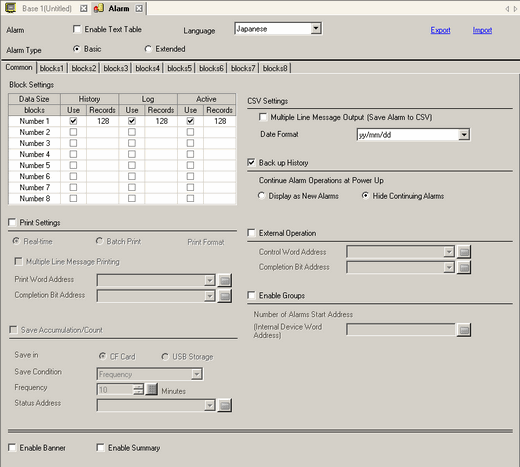Viewport: 520px width, 467px height.
Task: Click the Frequency spinner arrows
Action: tap(138, 389)
